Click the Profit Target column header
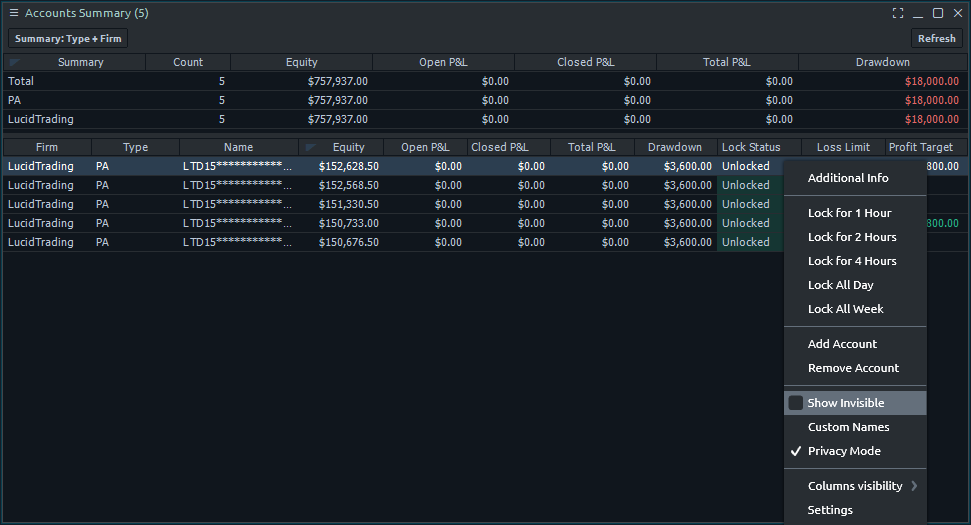971x525 pixels. (x=926, y=147)
